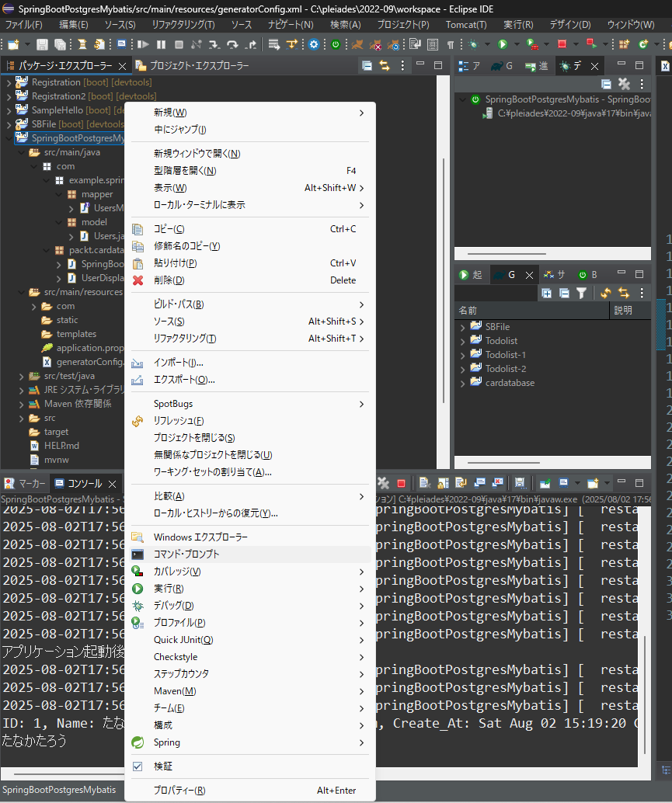Collapse All entries in the right-side panel
Image resolution: width=672 pixels, height=803 pixels.
(564, 291)
